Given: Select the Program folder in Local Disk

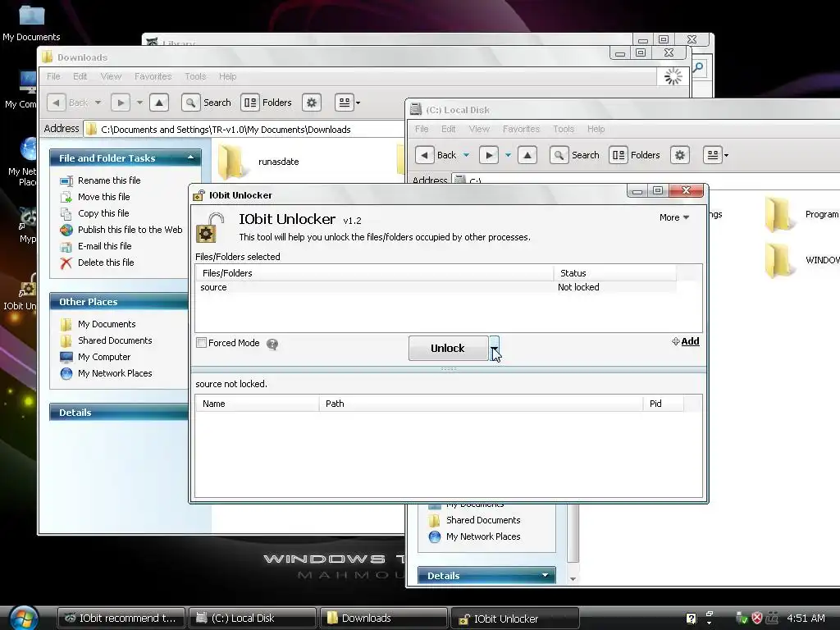Looking at the screenshot, I should click(x=802, y=214).
